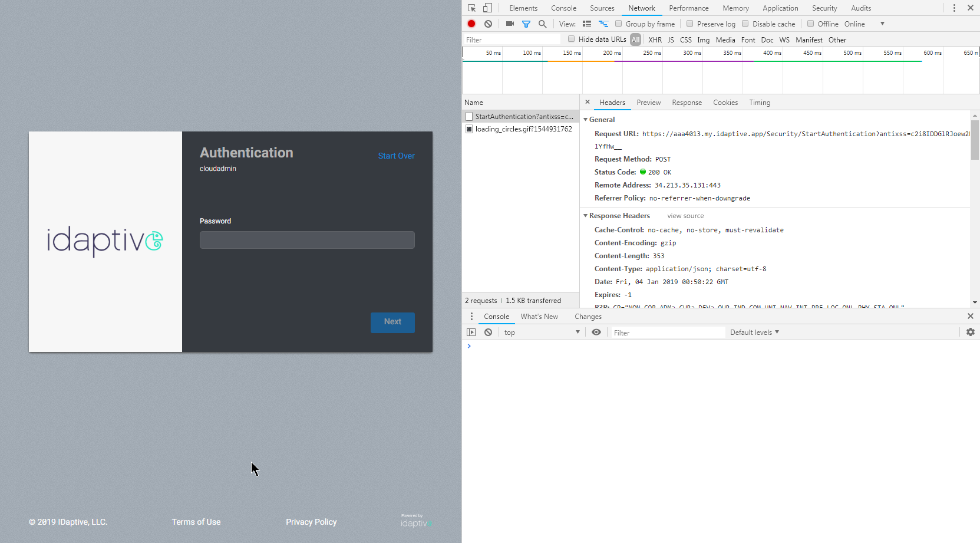Open the Privacy Policy link

[311, 522]
